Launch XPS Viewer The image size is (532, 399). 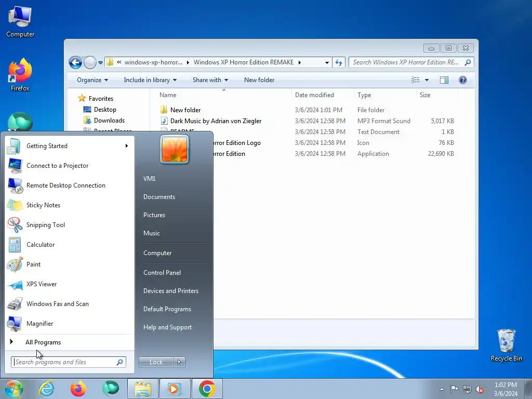[70, 284]
